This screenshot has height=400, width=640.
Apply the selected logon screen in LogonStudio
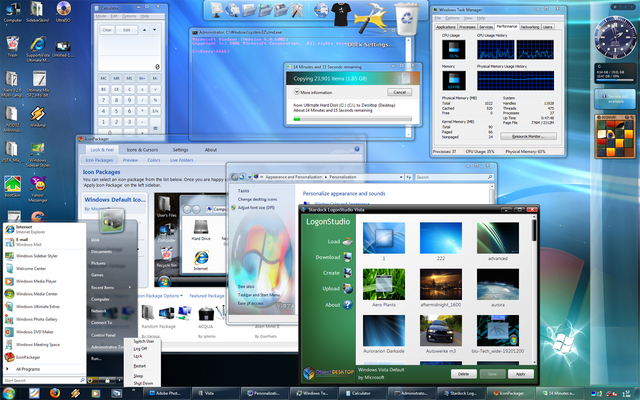pos(521,374)
